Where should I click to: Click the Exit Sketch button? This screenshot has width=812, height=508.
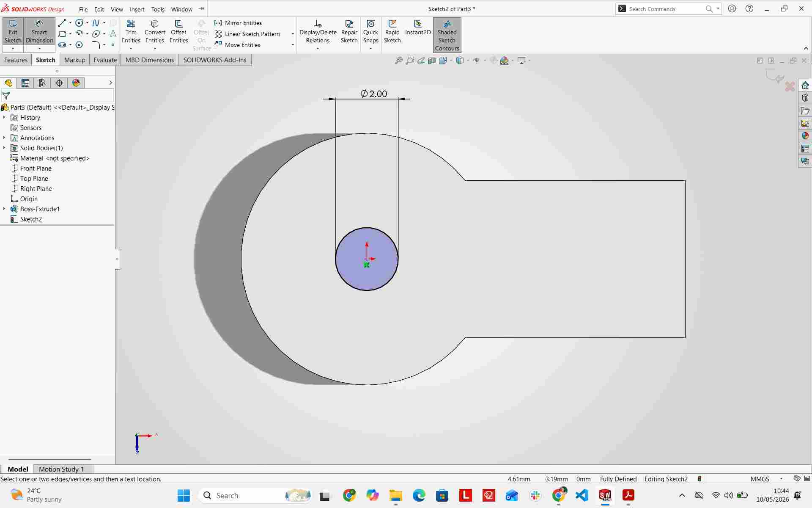pos(13,31)
